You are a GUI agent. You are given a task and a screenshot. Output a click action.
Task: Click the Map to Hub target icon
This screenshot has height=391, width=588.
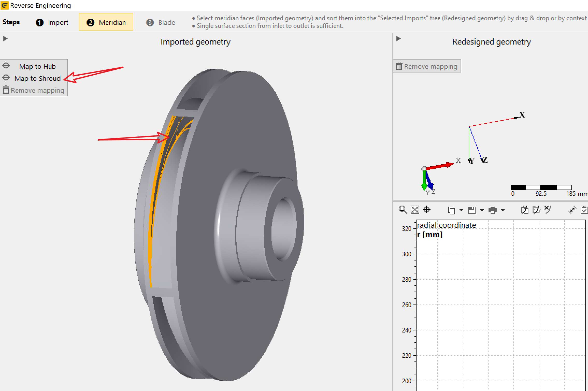pos(6,66)
